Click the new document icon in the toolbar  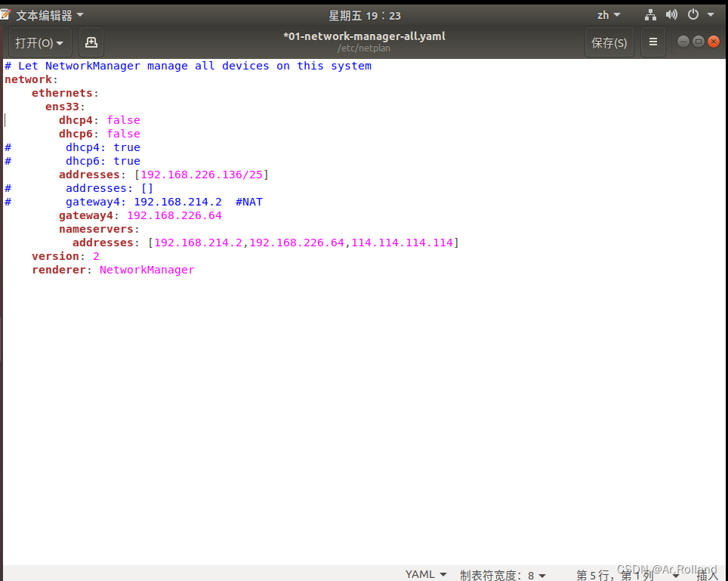91,42
